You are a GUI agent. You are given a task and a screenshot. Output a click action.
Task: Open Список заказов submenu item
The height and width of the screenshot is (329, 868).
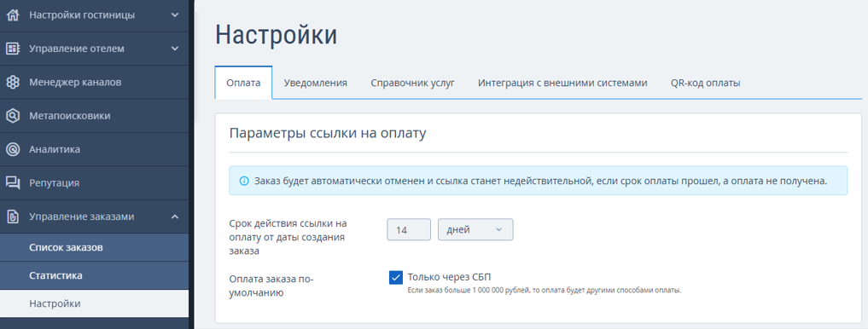point(94,247)
